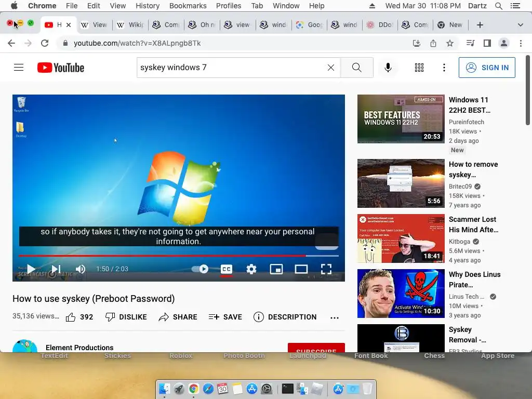The height and width of the screenshot is (399, 532).
Task: Seek on the red video progress bar
Action: [179, 256]
